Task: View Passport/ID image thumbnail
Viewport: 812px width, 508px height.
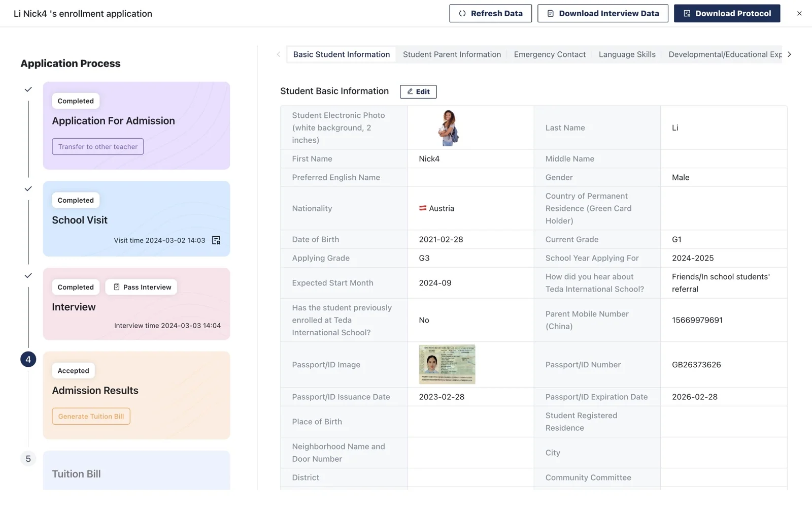Action: 447,365
